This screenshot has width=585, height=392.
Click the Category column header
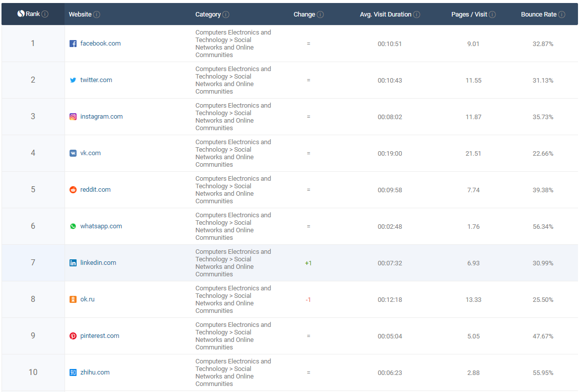click(208, 15)
